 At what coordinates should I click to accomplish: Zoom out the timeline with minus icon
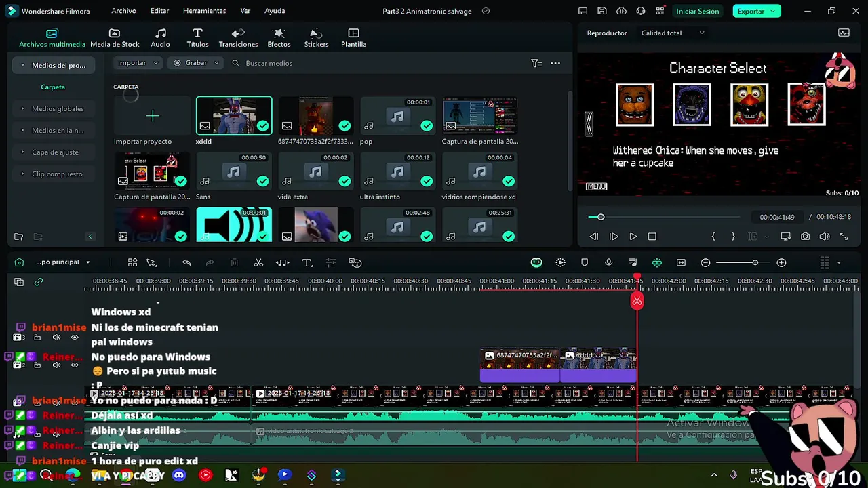705,262
